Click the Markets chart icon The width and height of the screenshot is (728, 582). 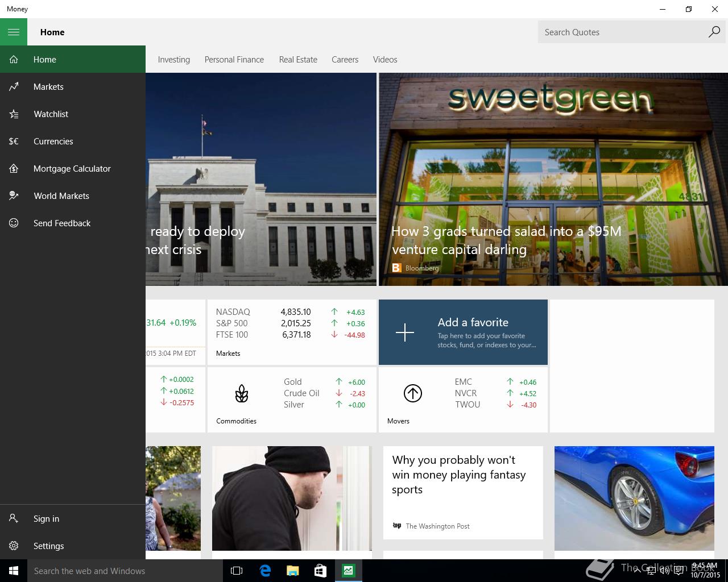14,86
